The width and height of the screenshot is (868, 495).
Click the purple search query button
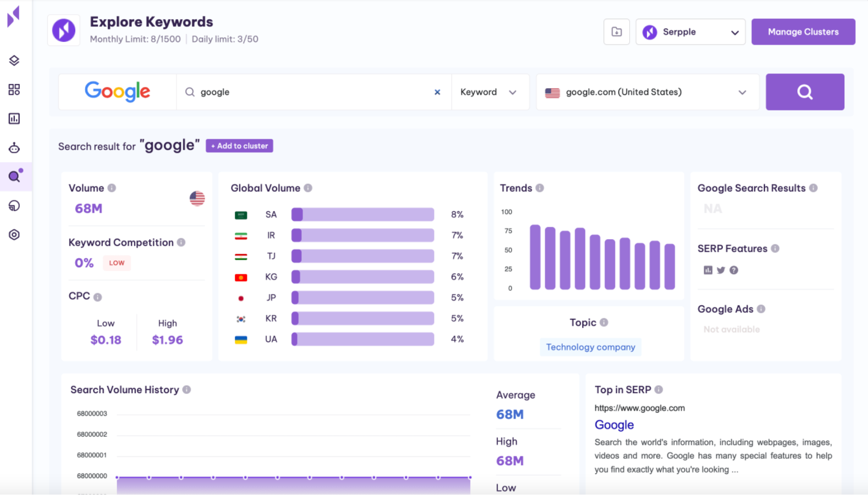coord(805,92)
